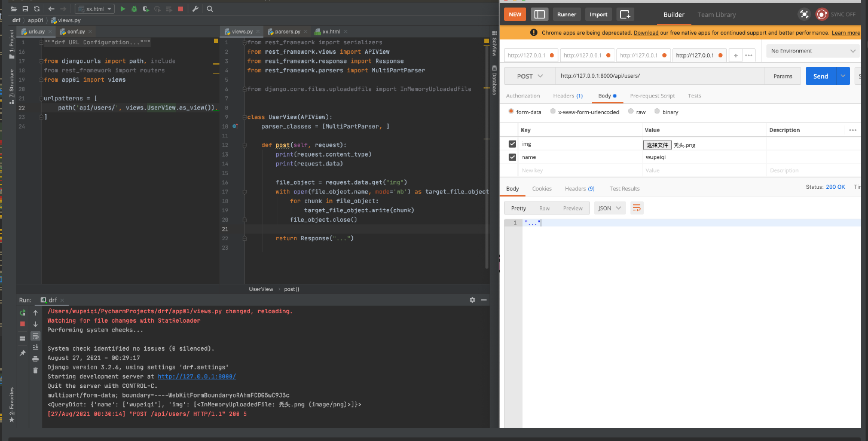Click the wrap-lines icon beside JSON selector
Screen dimensions: 868x441
(x=637, y=208)
